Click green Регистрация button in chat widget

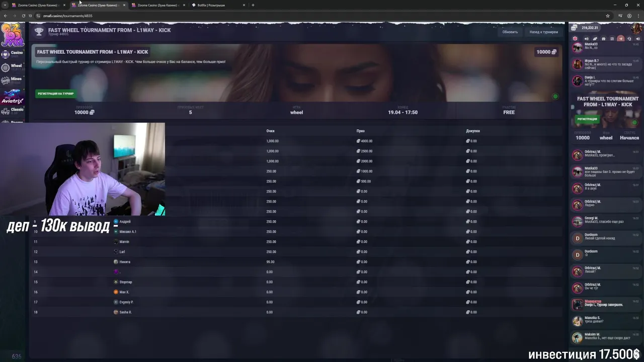587,119
